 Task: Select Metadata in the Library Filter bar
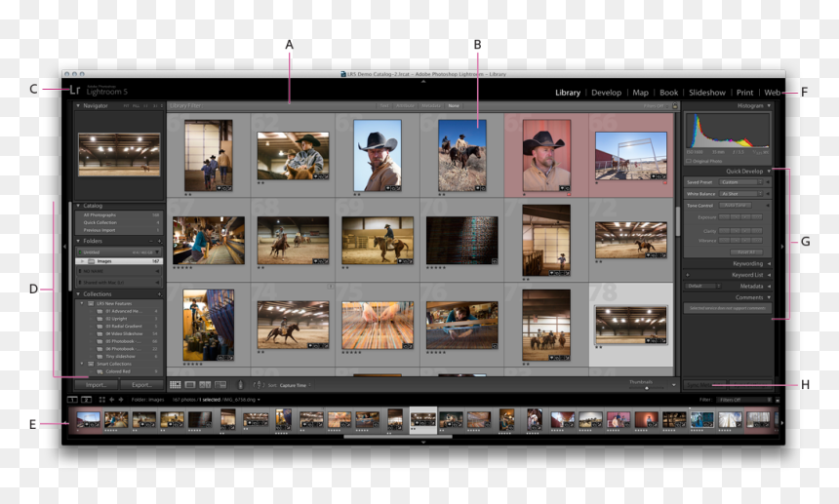[431, 106]
